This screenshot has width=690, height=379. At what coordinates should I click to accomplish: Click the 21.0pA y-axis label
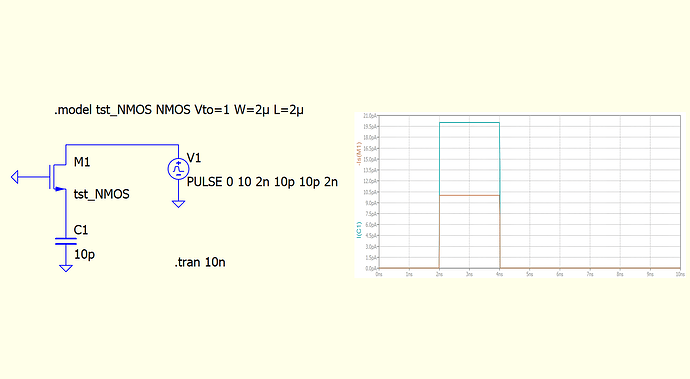[x=370, y=116]
